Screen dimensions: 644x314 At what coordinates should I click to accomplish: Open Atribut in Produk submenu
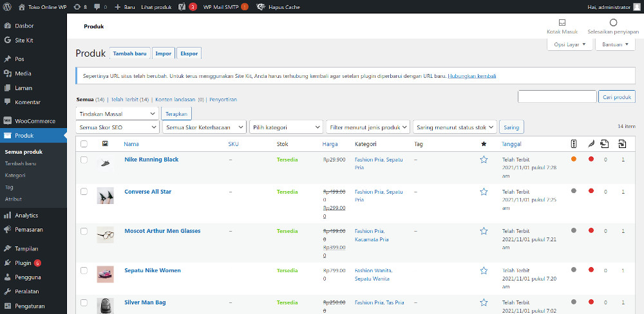click(13, 199)
